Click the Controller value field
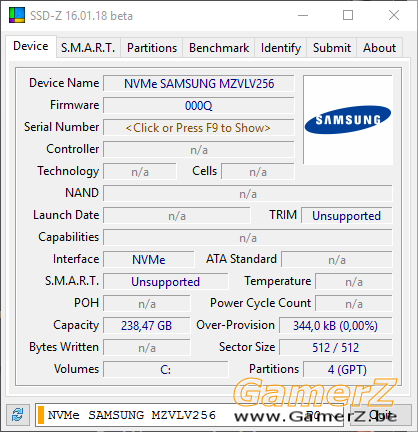The image size is (418, 432). point(199,150)
